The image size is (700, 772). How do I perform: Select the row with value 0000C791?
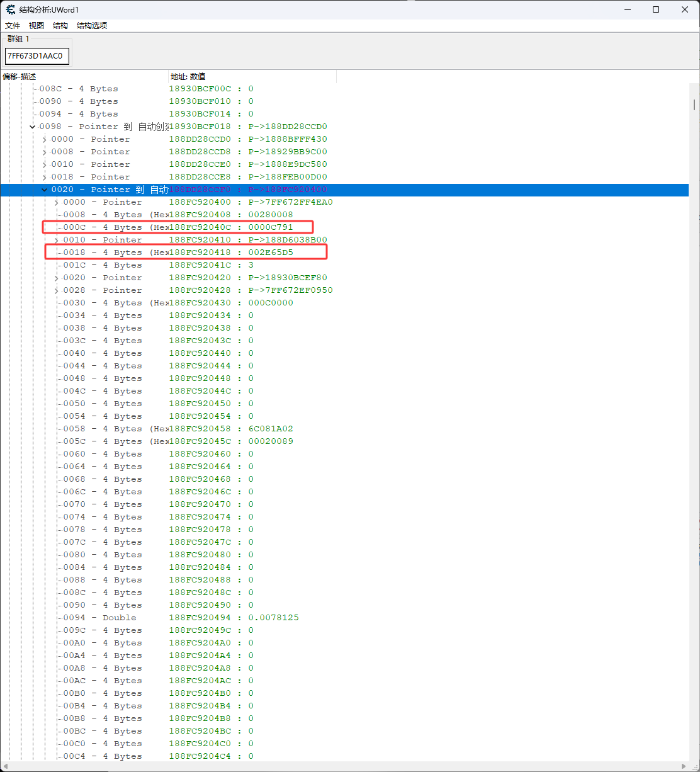(344, 227)
